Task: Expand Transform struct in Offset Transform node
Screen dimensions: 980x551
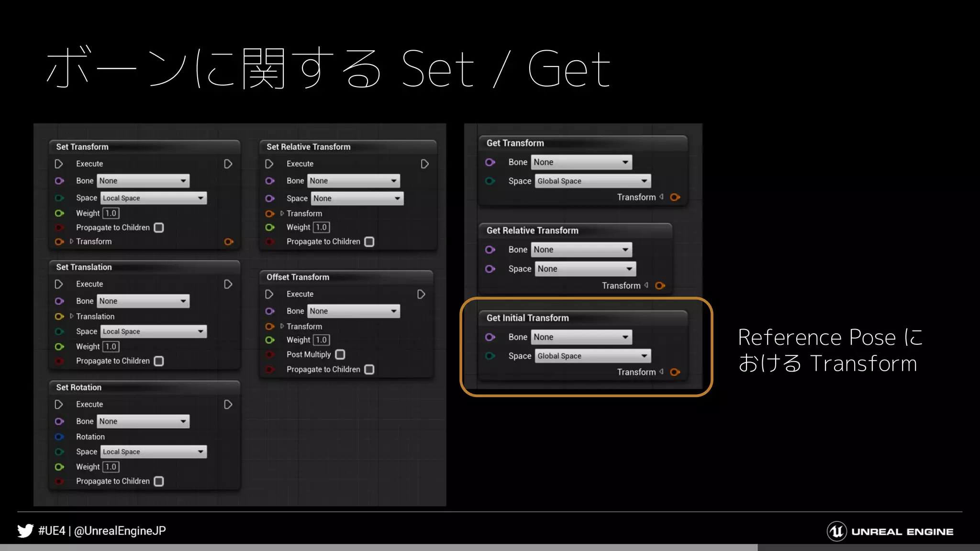Action: (x=282, y=326)
